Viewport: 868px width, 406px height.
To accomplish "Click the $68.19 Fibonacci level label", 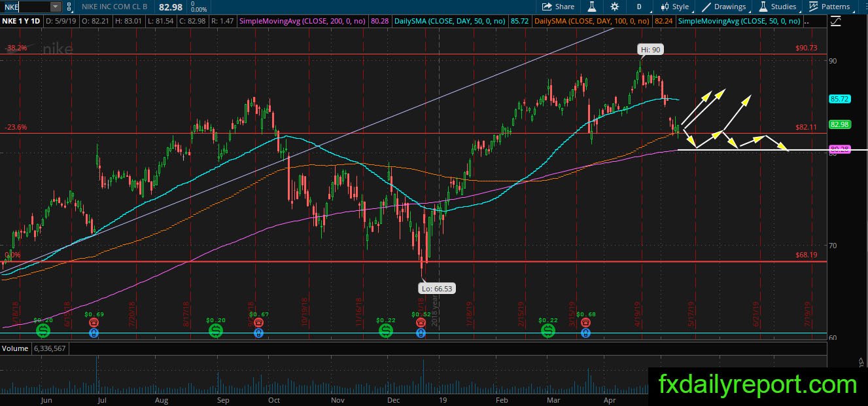I will (x=807, y=255).
